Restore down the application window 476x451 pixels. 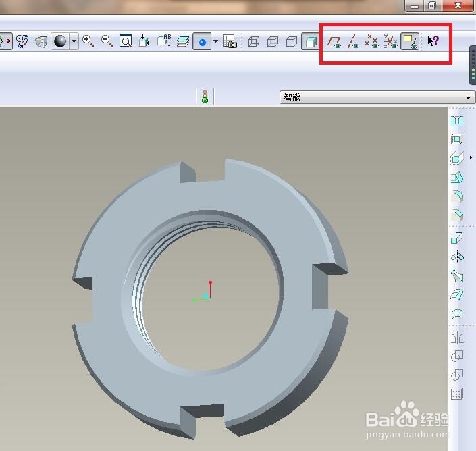pyautogui.click(x=431, y=5)
